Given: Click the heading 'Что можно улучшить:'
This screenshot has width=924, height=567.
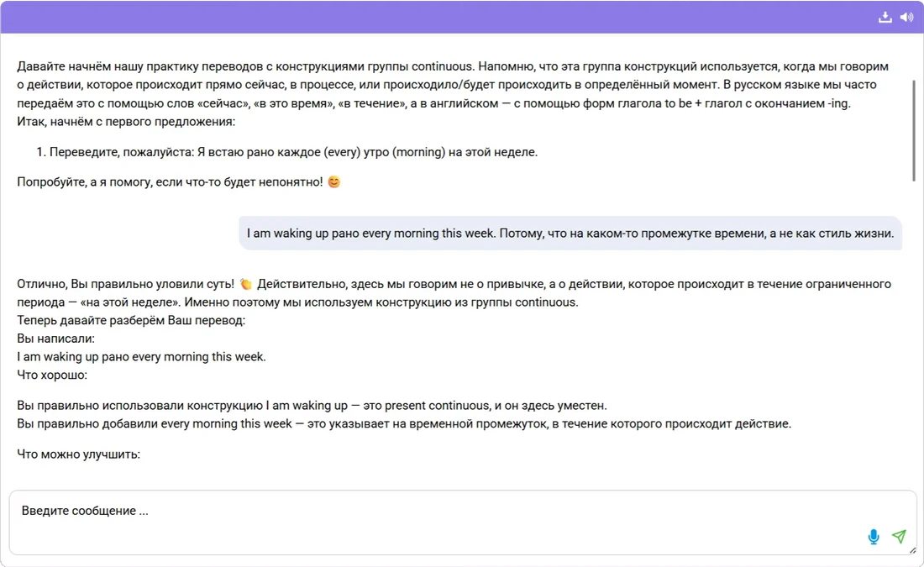Looking at the screenshot, I should (78, 454).
